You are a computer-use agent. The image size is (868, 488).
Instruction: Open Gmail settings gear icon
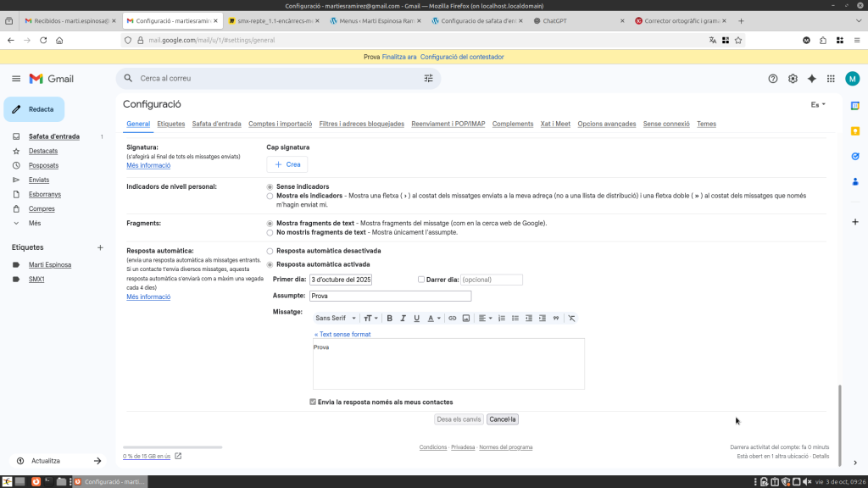click(793, 79)
